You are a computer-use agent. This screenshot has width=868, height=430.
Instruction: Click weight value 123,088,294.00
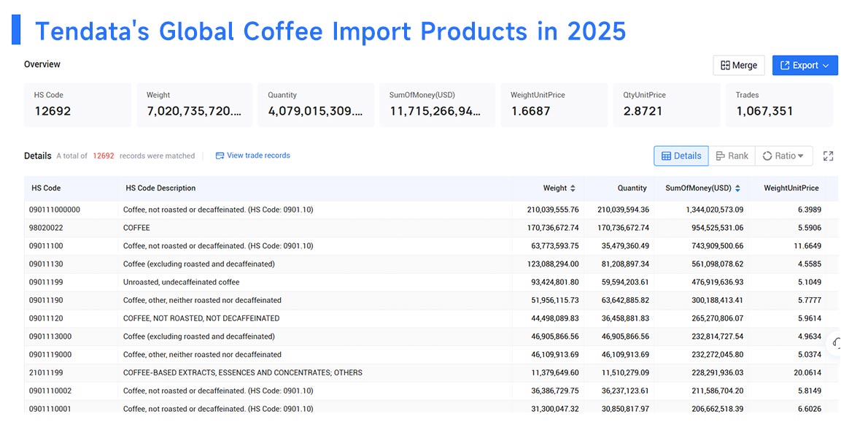553,264
